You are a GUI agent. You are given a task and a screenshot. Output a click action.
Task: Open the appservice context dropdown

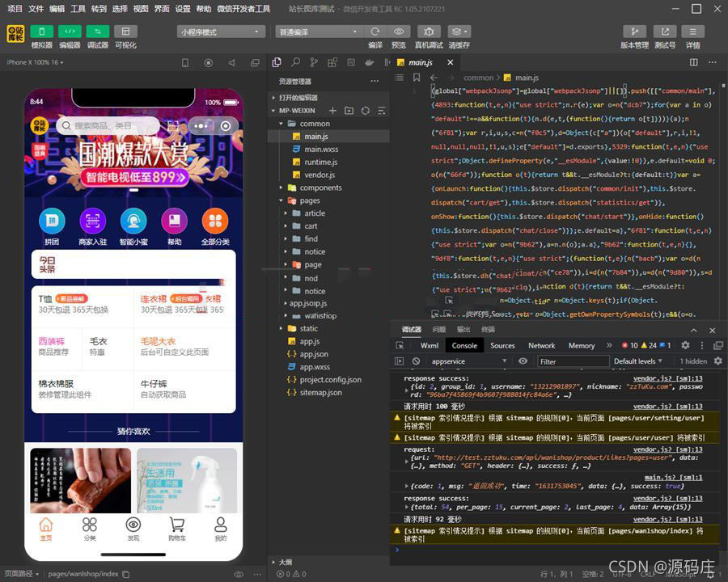469,361
